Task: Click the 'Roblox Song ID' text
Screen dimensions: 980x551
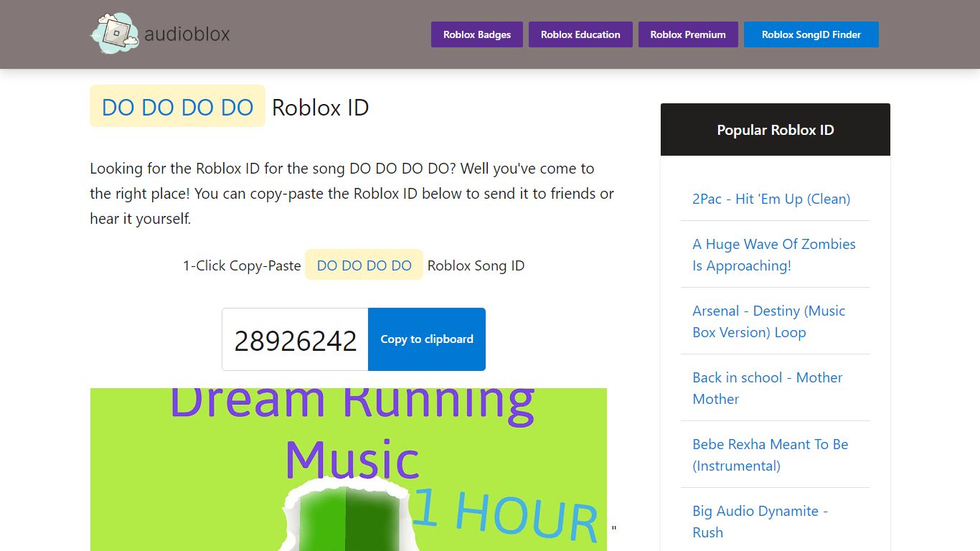Action: pos(476,265)
